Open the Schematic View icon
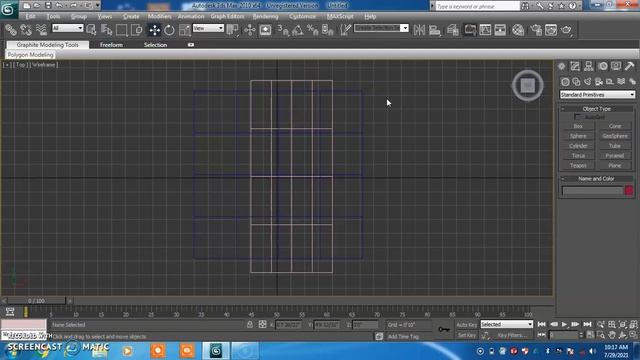640x360 pixels. [x=500, y=30]
